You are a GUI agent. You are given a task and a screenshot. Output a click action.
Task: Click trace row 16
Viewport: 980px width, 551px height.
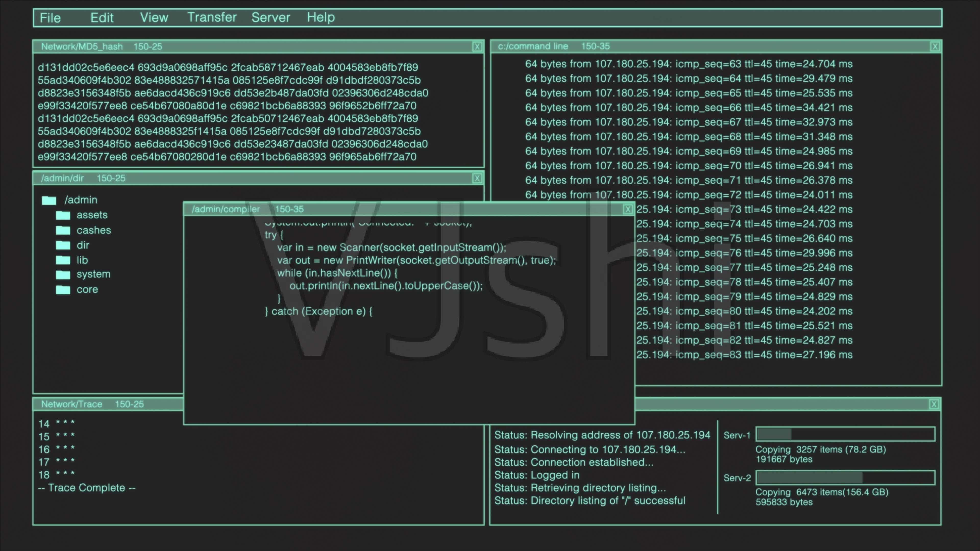click(57, 449)
